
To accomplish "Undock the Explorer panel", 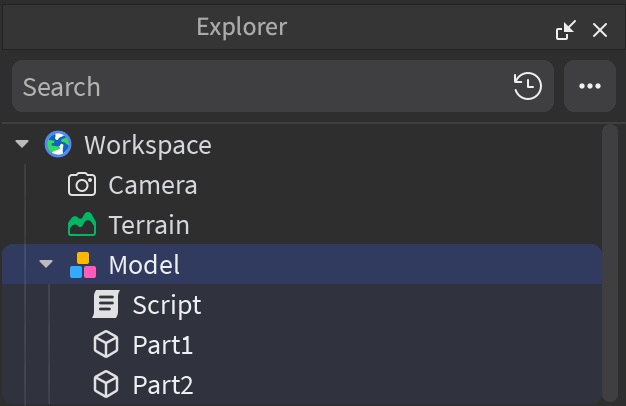I will [x=566, y=30].
